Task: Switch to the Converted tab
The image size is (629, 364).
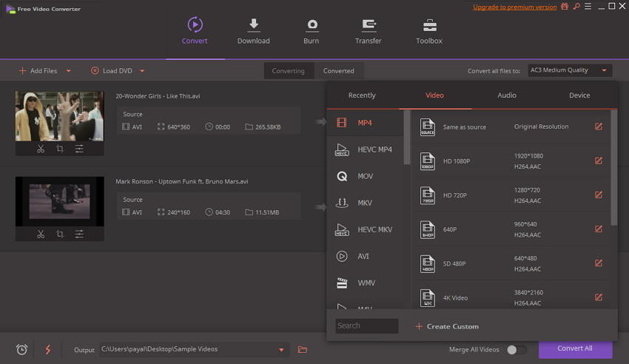Action: click(338, 71)
